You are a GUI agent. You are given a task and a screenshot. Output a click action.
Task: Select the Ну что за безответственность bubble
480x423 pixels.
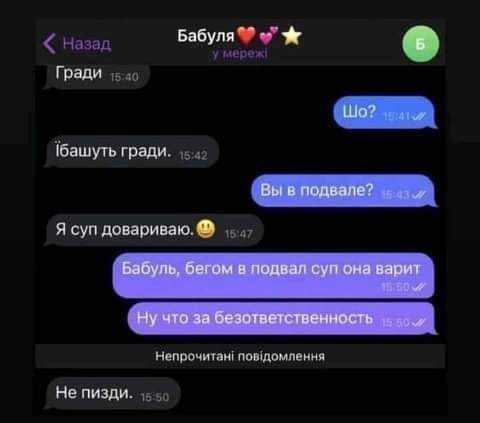point(282,318)
